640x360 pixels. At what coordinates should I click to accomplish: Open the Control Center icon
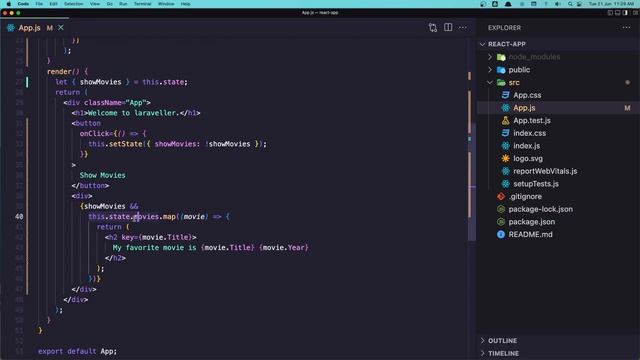point(579,4)
